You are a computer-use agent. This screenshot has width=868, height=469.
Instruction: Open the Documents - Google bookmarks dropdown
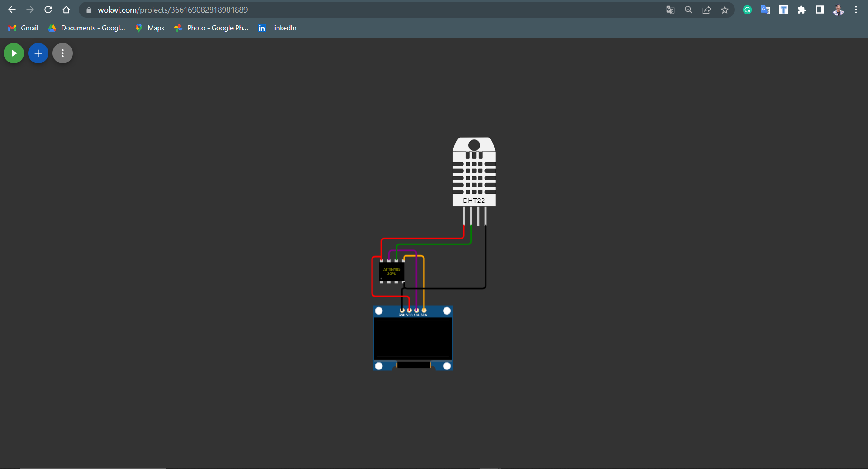coord(86,28)
